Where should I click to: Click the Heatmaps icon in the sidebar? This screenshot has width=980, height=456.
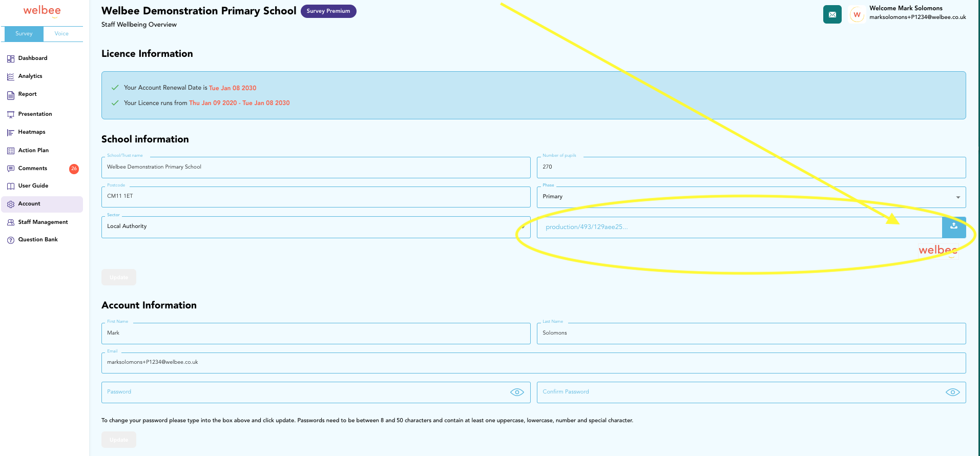pos(11,132)
